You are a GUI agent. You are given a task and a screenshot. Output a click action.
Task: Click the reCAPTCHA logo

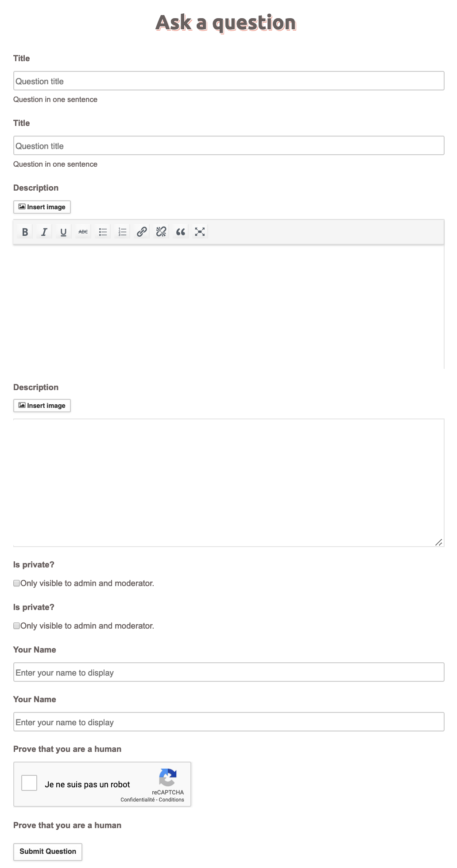click(168, 777)
